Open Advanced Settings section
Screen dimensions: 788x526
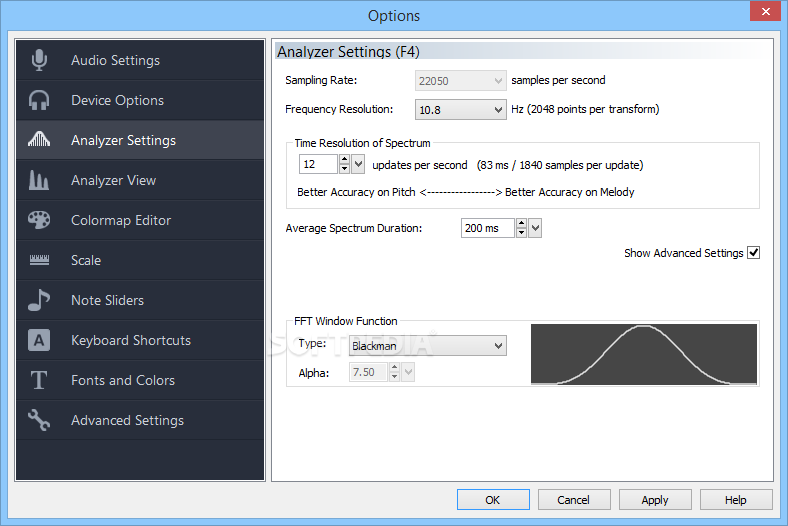click(x=140, y=420)
